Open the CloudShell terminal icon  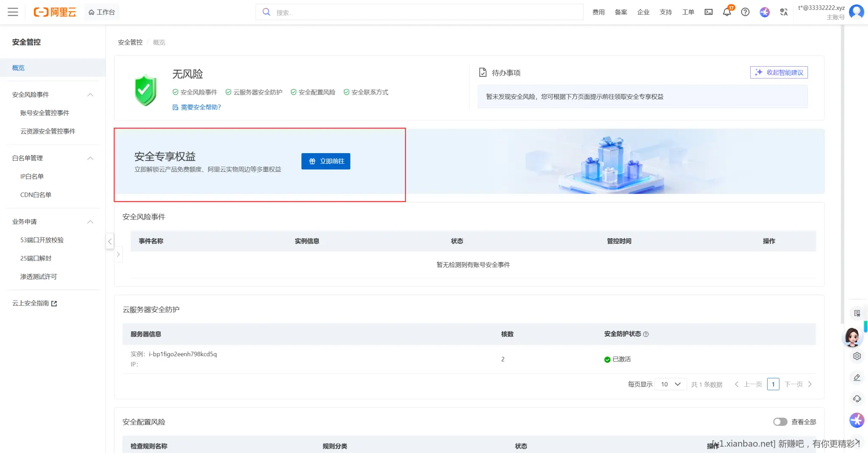coord(708,12)
